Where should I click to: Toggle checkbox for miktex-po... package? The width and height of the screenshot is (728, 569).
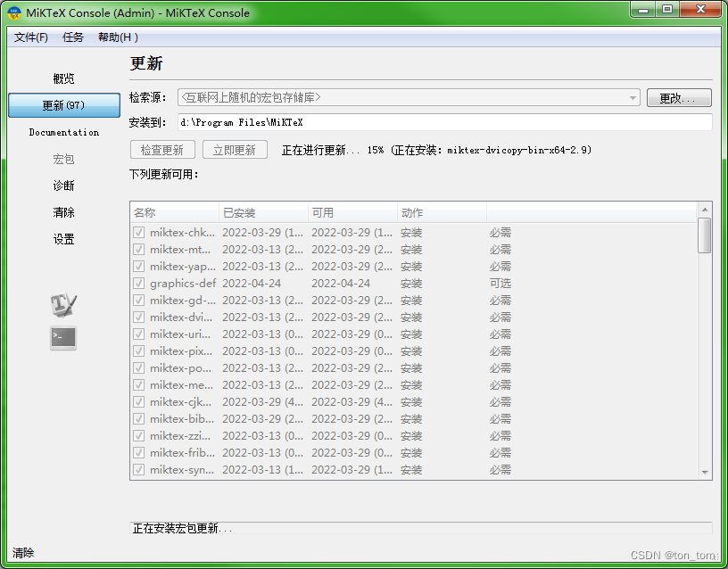pyautogui.click(x=139, y=367)
